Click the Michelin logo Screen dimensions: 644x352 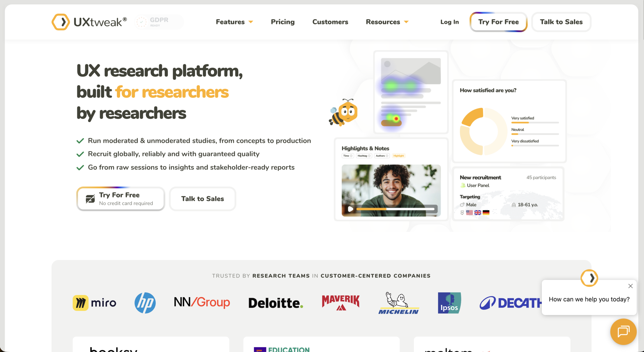click(398, 303)
